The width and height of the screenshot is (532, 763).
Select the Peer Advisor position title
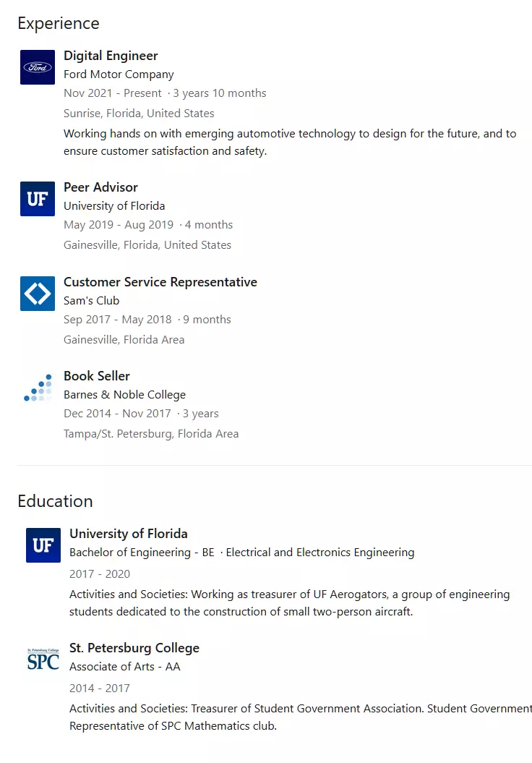click(x=100, y=187)
